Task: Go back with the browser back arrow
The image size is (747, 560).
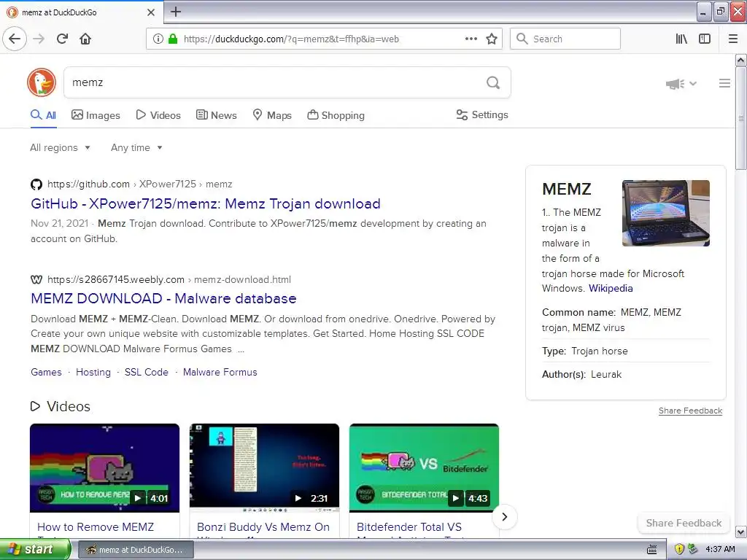Action: coord(15,39)
